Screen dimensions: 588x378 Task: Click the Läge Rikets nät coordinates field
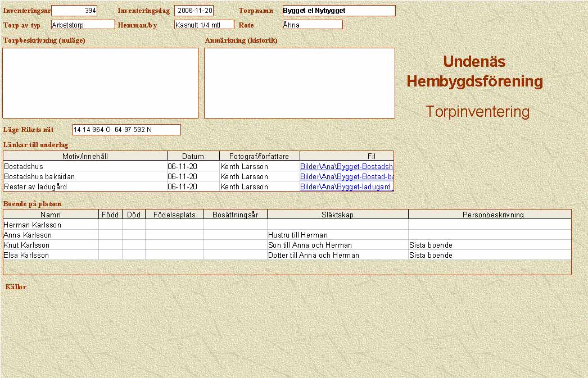(126, 130)
